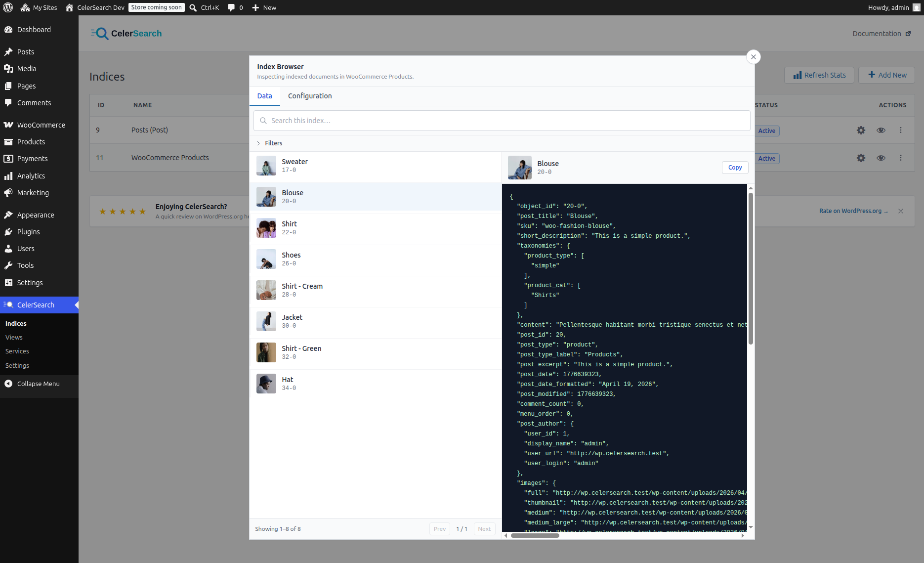The image size is (924, 563).
Task: Click the Blouse thumbnail in the detail header
Action: click(519, 168)
